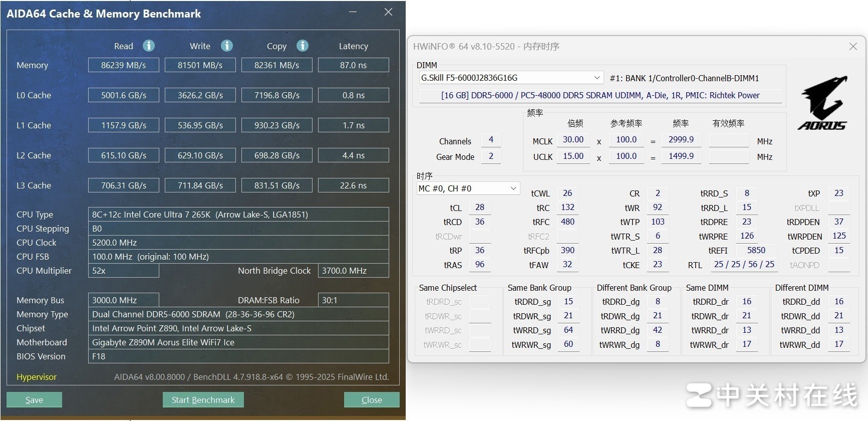Click tCL timing value 28
Image resolution: width=868 pixels, height=421 pixels.
[480, 207]
